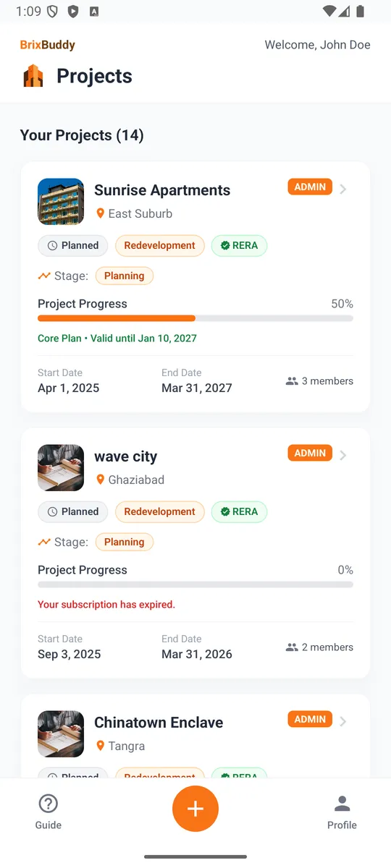391x868 pixels.
Task: Tap the Chinatown Enclave project title
Action: (x=159, y=723)
